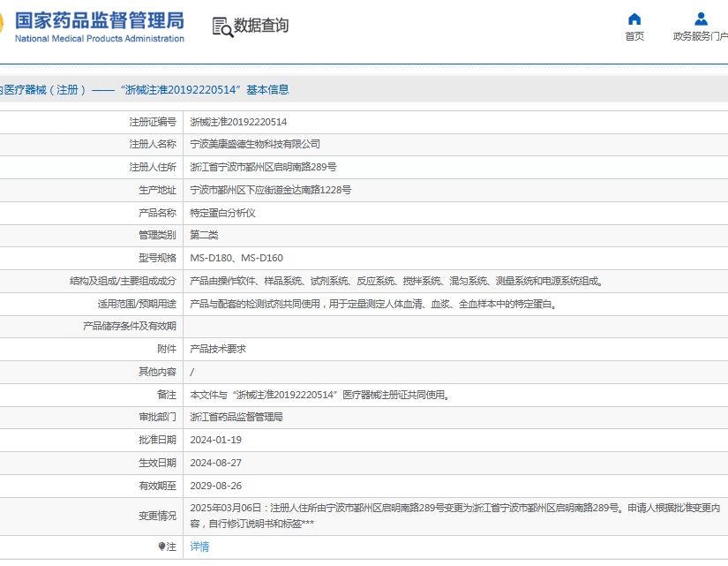Click the 产品储存条件及有效期 label
The width and height of the screenshot is (728, 566).
click(130, 326)
